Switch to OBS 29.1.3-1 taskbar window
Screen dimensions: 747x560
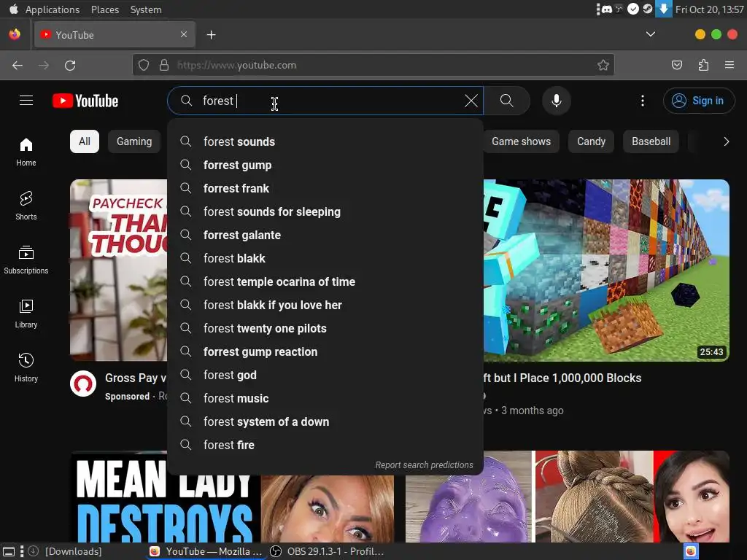pyautogui.click(x=328, y=551)
